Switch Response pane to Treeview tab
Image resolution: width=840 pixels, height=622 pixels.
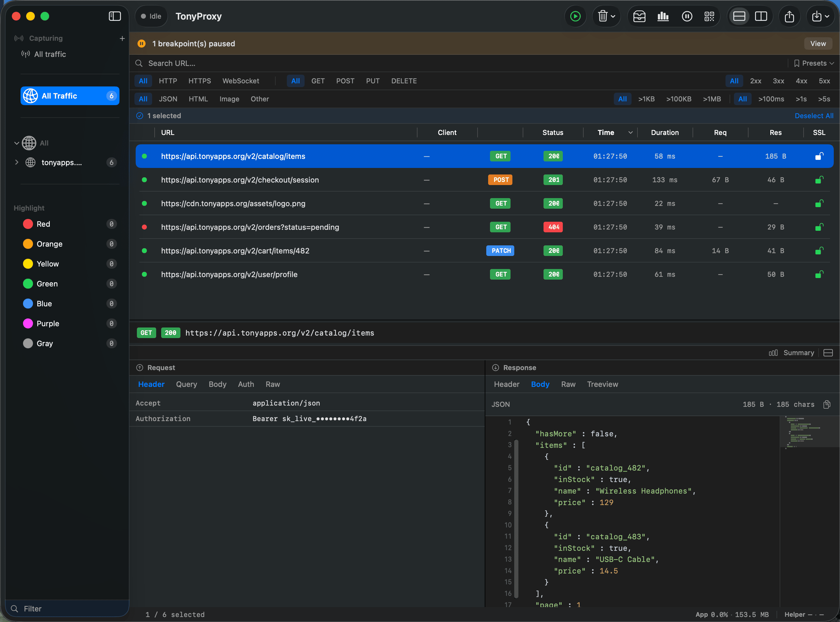[602, 384]
